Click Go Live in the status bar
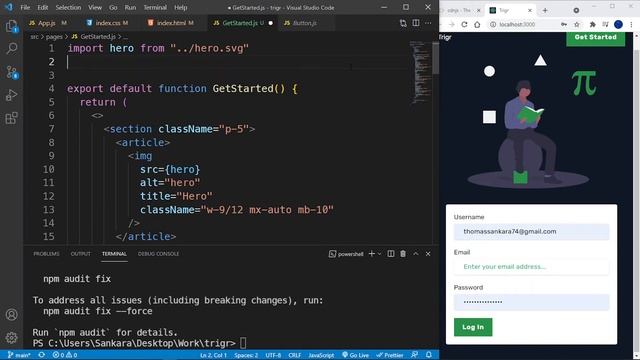Image resolution: width=640 pixels, height=360 pixels. 356,355
